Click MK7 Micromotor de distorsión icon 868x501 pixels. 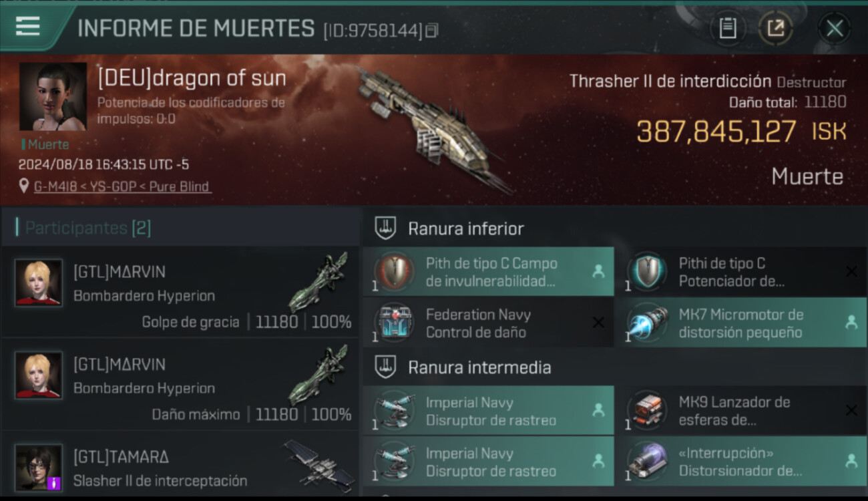[647, 323]
